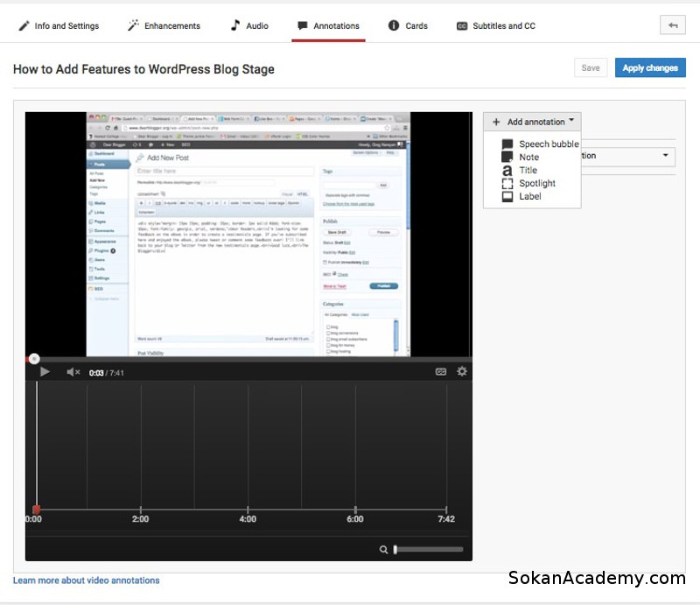Click the Annotations speech icon in tab bar
Screen dimensions: 700x605
[x=303, y=25]
